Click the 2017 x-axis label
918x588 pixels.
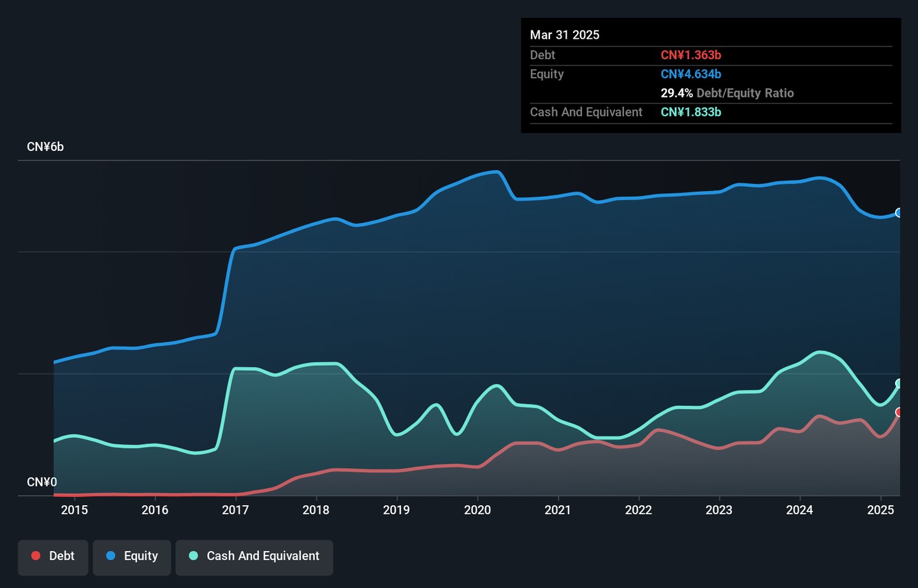point(235,510)
